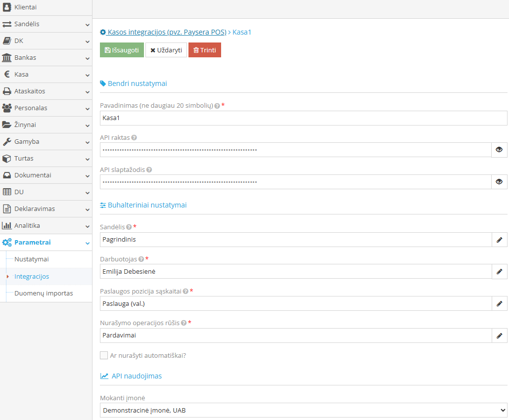Viewport: 509px width, 420px height.
Task: Delete the integration with Trinti button
Action: click(x=204, y=50)
